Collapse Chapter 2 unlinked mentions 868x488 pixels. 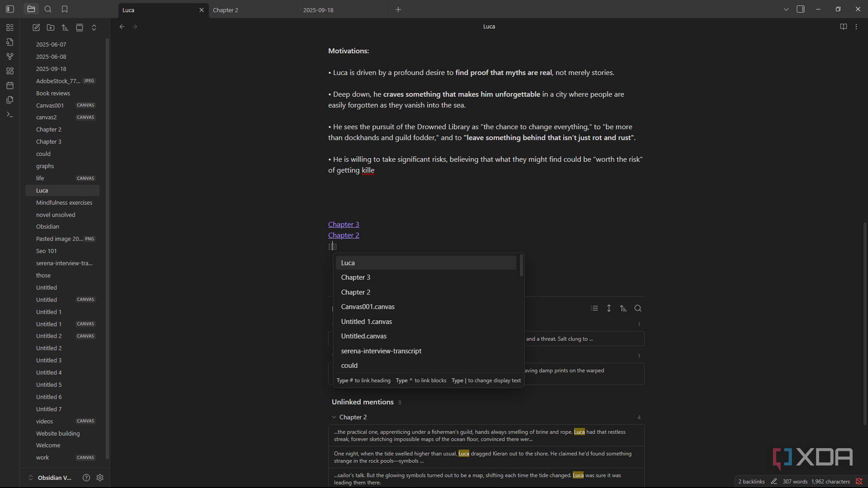click(334, 417)
